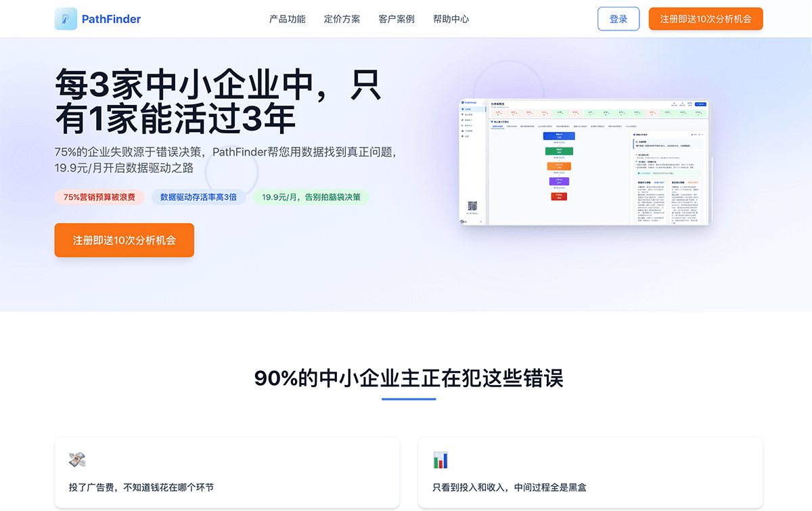Screen dimensions: 812x511
Task: Open the 产品功能 nav item
Action: (x=288, y=19)
